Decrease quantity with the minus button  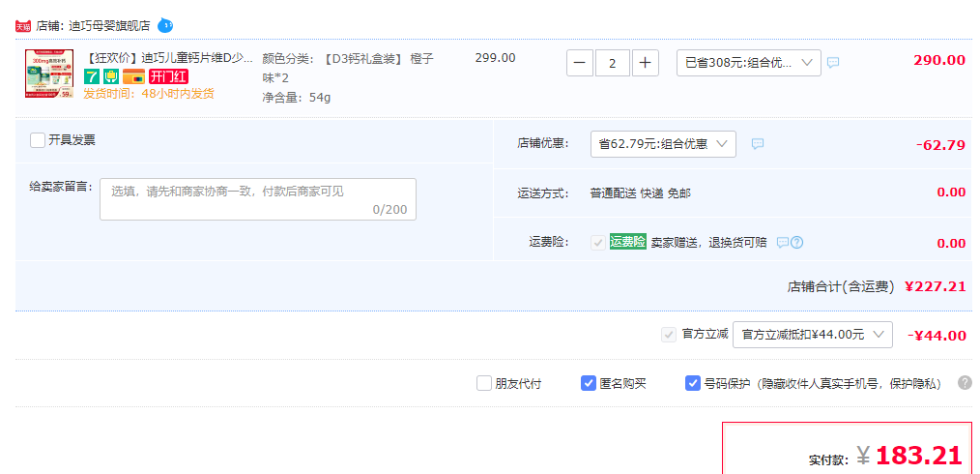point(580,63)
